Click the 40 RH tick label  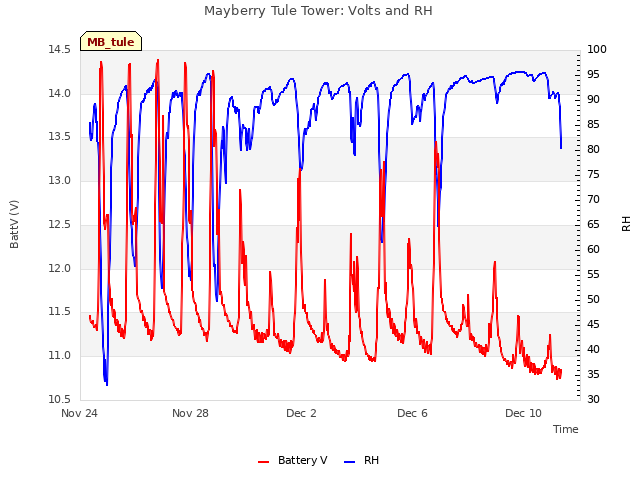593,349
